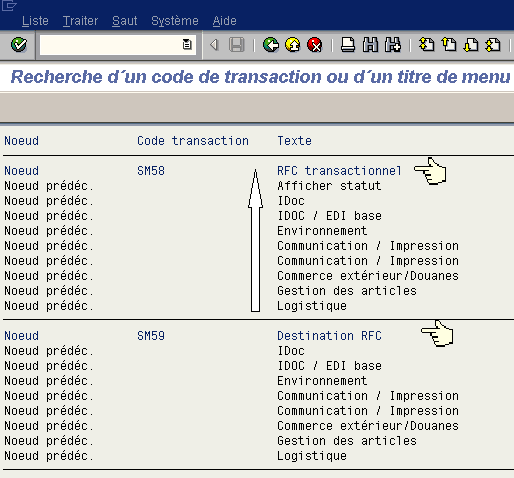
Task: Click the Noeud label in the SM59 row
Action: pos(21,336)
